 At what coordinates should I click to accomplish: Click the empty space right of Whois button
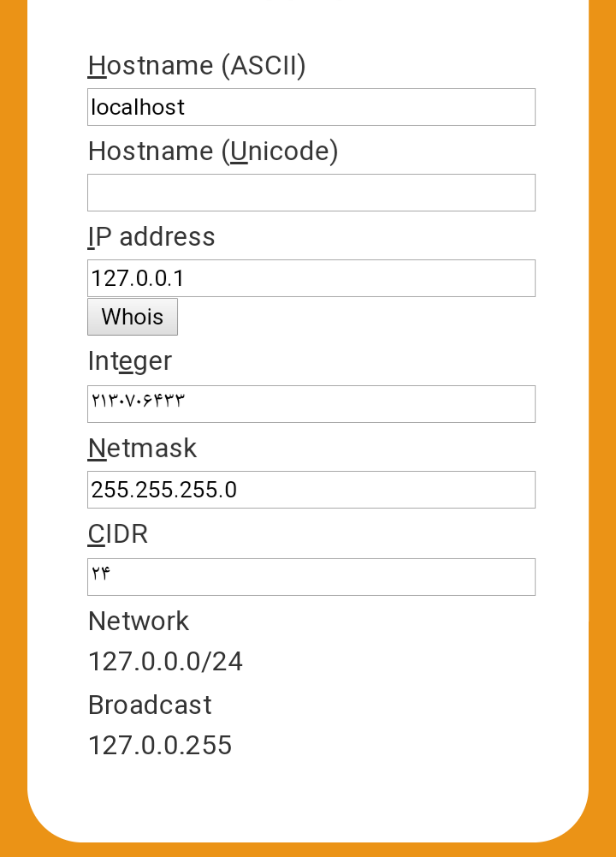tap(359, 318)
